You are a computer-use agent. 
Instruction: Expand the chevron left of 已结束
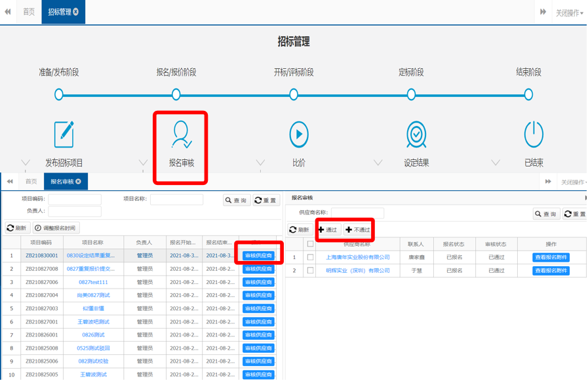[x=496, y=163]
